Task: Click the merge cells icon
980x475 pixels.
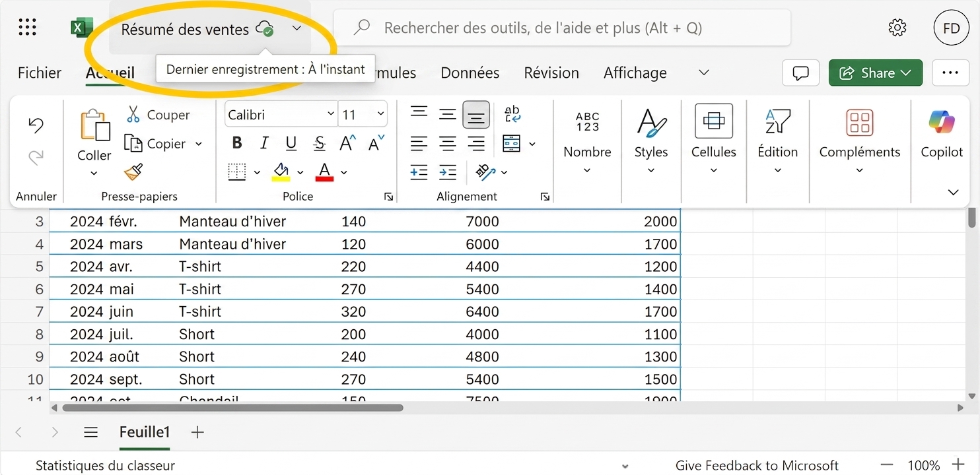Action: [512, 143]
